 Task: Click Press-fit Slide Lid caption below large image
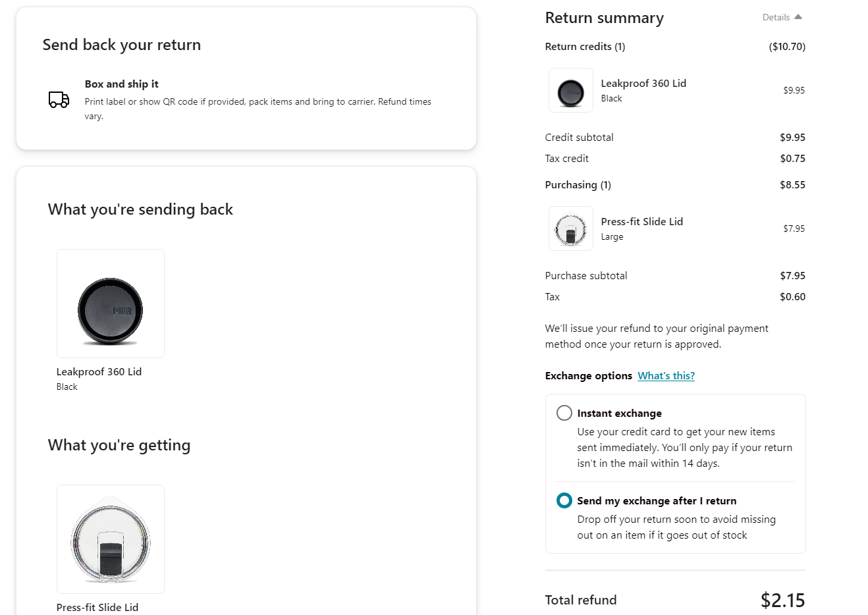(x=97, y=607)
